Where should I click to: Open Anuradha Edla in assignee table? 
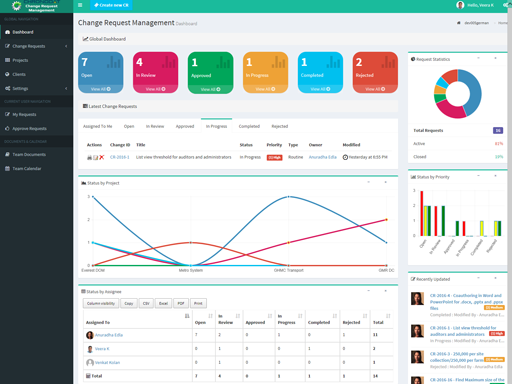(109, 335)
